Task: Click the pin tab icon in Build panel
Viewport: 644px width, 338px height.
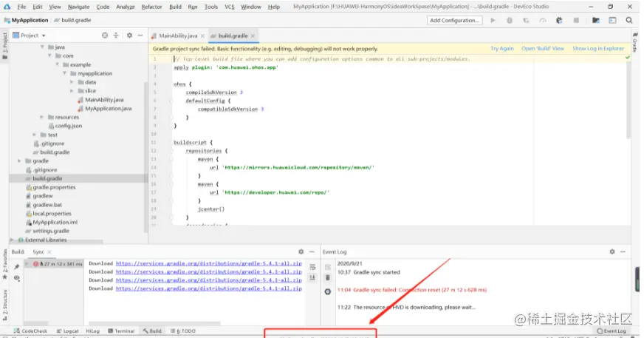Action: pos(16,267)
